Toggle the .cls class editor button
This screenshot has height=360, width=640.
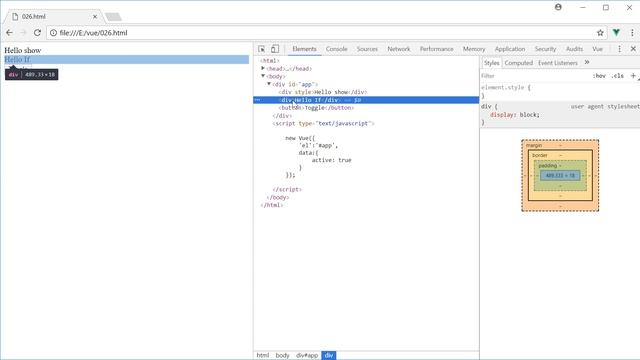(x=618, y=76)
